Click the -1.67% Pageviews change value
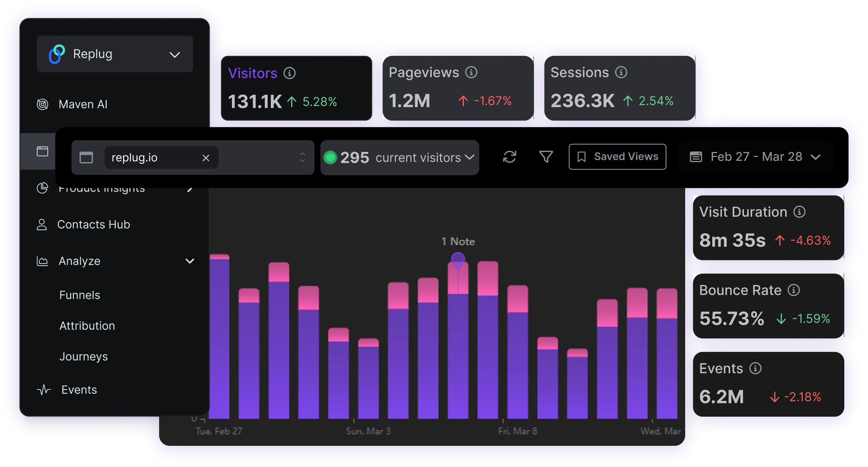The image size is (868, 467). pos(493,101)
